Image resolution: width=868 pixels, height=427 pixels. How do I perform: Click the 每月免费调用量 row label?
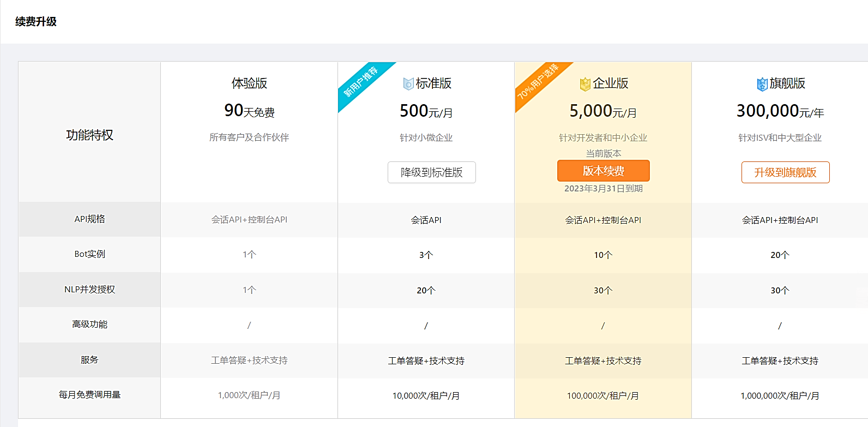coord(90,395)
